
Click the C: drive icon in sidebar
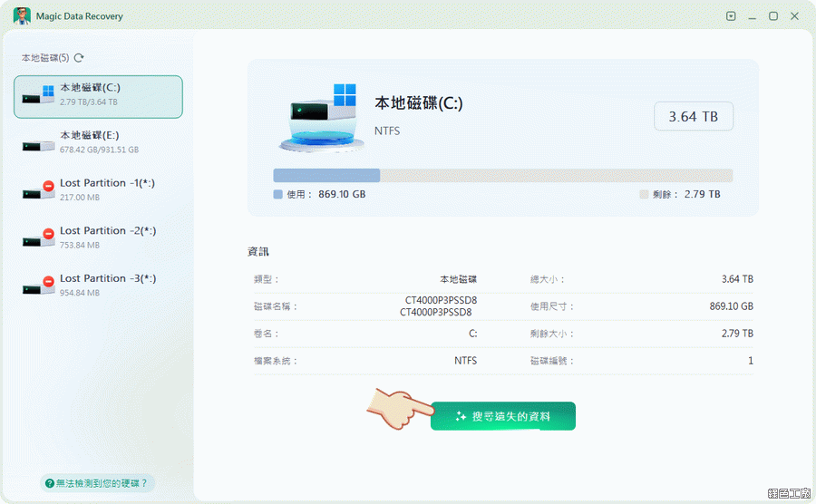39,94
